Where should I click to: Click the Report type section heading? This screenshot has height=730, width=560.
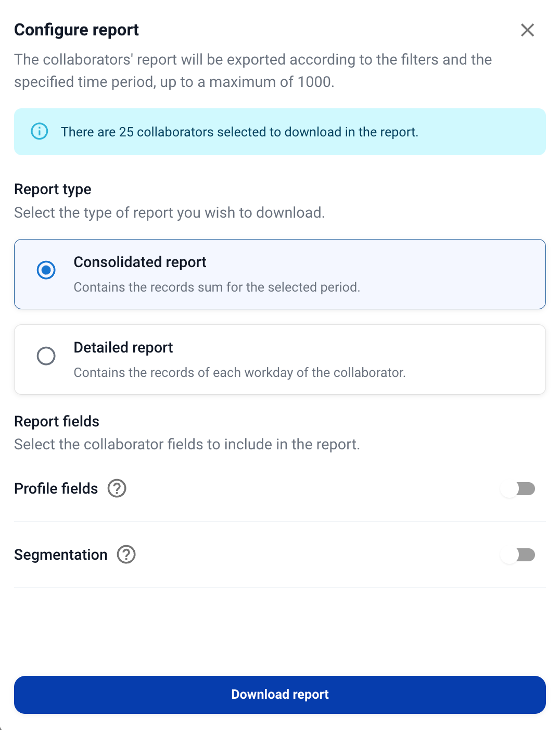[53, 189]
